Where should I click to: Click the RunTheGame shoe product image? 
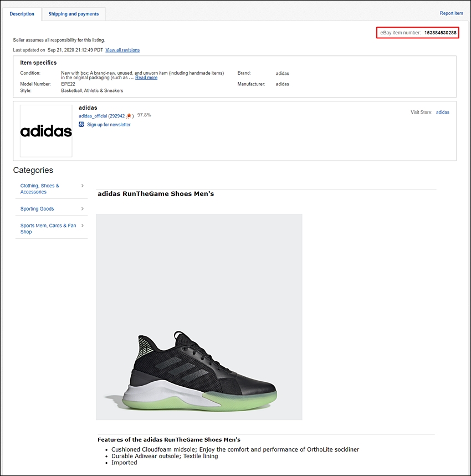point(199,317)
